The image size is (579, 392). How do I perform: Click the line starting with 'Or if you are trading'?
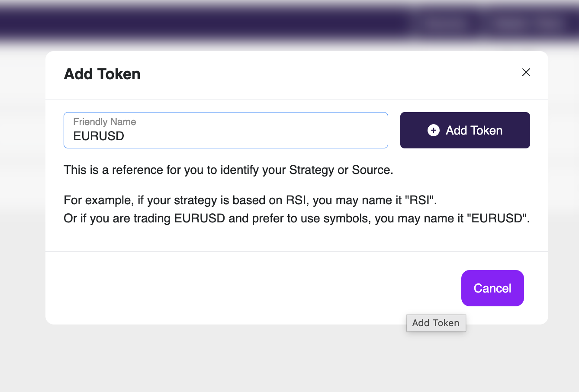click(x=296, y=218)
